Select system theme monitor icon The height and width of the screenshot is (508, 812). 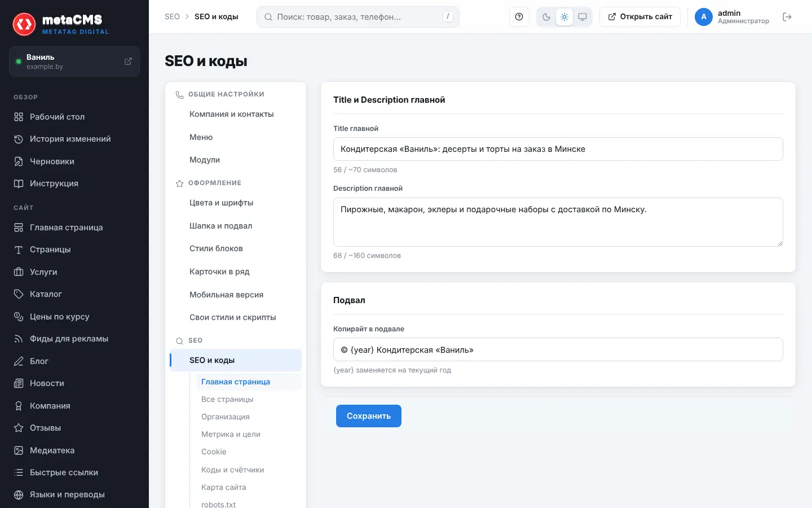click(582, 17)
